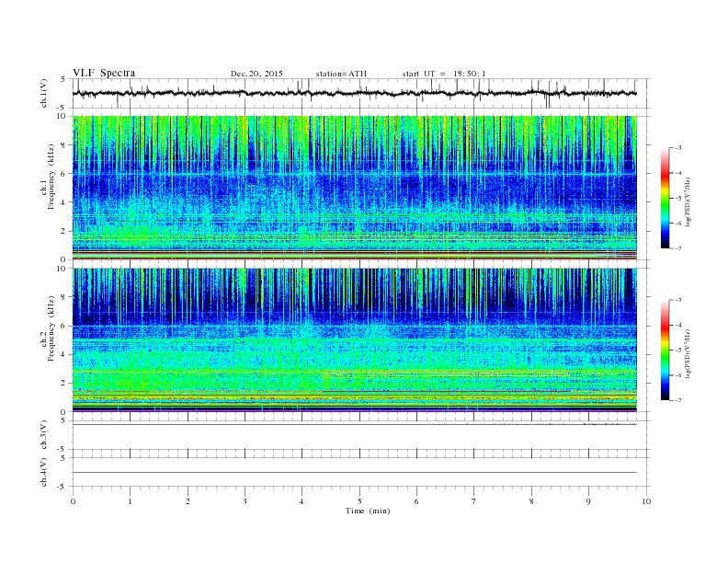Click the ch.2 spectrogram panel
Viewport: 728px width, 563px height.
click(x=355, y=340)
